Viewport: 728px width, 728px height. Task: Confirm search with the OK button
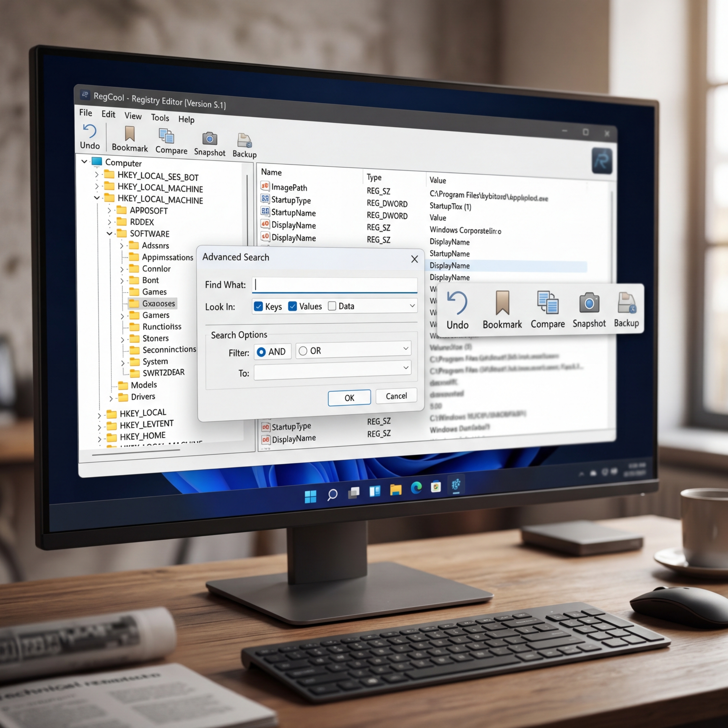click(349, 397)
